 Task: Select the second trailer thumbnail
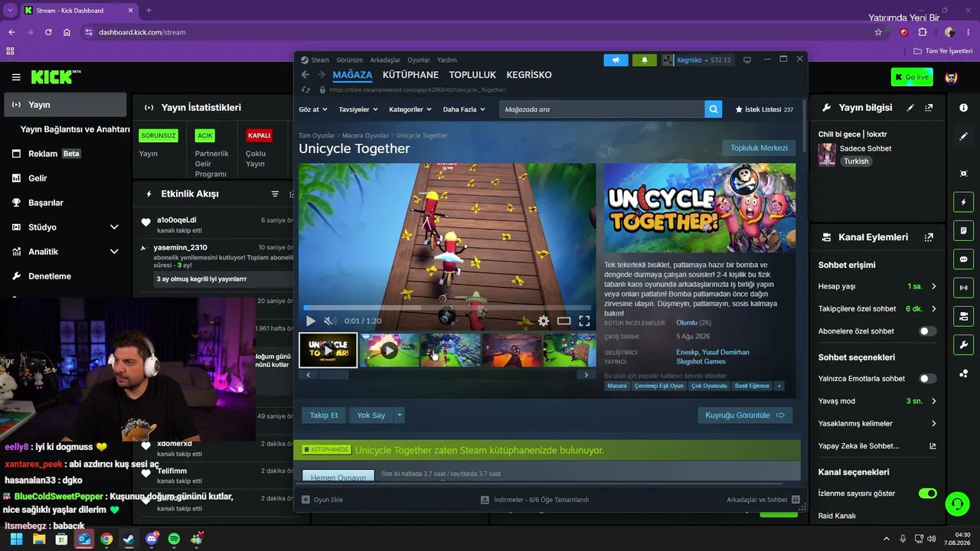click(x=390, y=350)
